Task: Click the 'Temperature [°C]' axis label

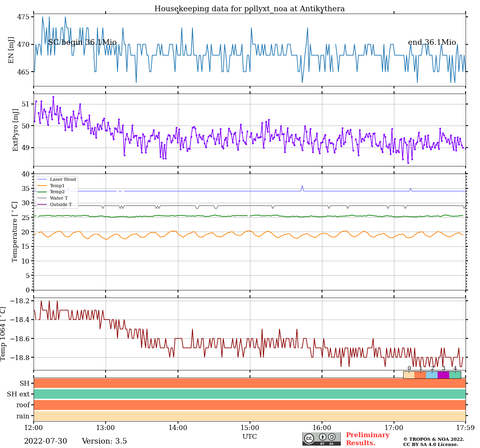Action: click(x=15, y=232)
